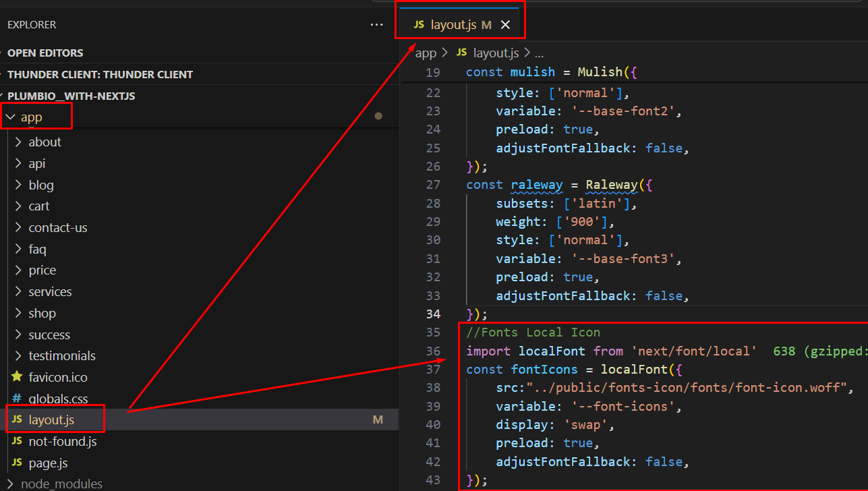Open Explorer more actions ellipsis menu
Screen dimensions: 868x491
point(376,25)
